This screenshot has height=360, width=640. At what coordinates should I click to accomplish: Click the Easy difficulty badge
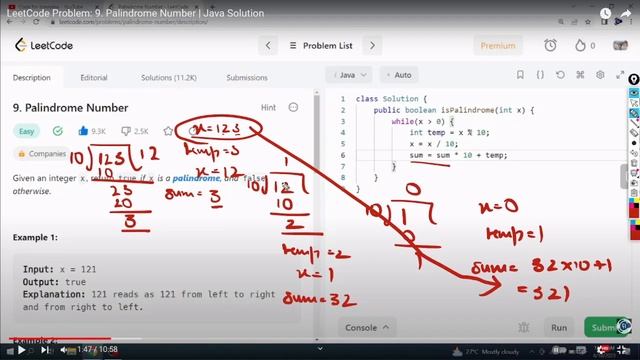point(27,131)
